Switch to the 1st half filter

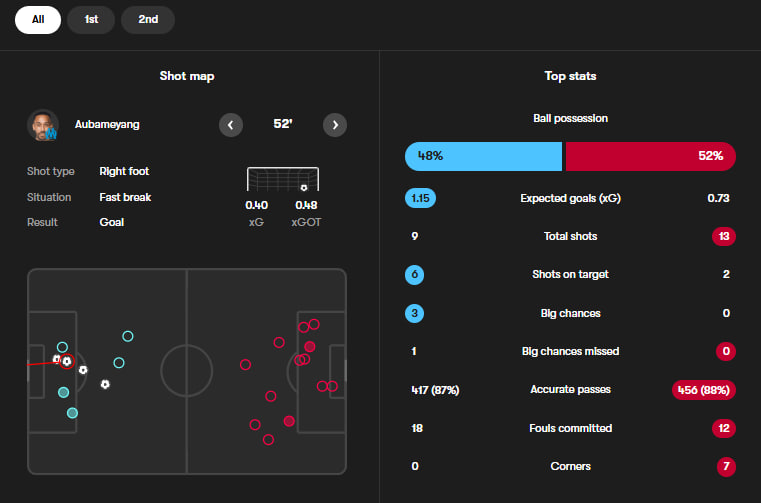pos(91,19)
